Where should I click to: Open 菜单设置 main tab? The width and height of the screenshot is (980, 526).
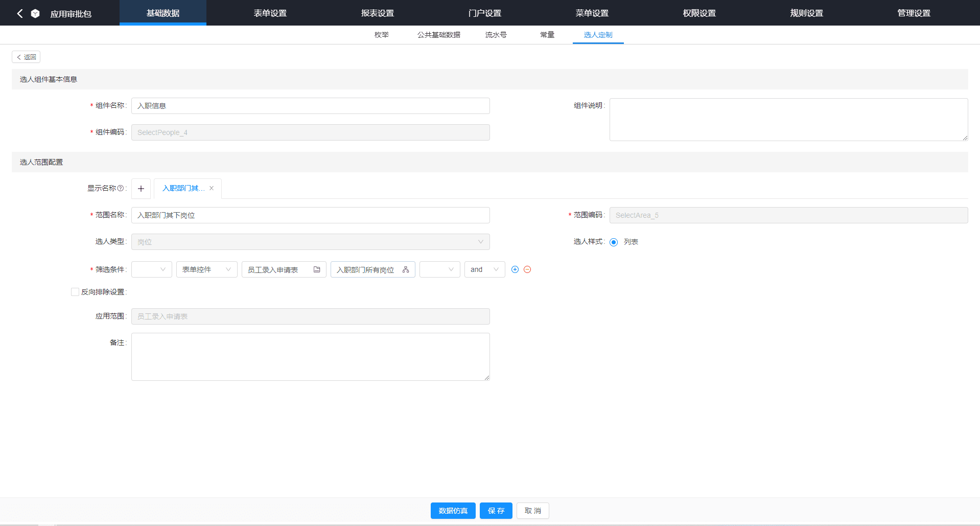(592, 13)
